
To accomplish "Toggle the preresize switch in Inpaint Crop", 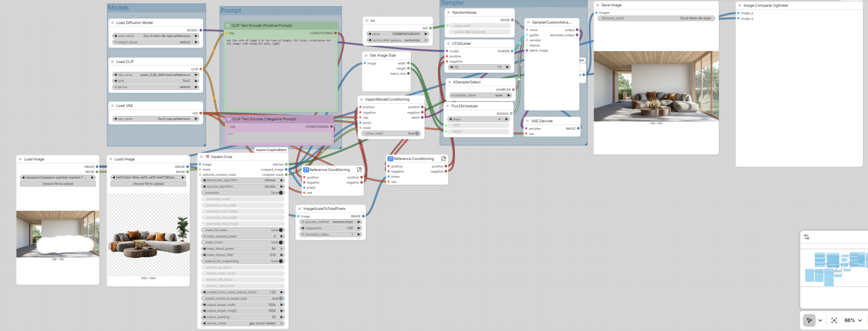I will click(x=280, y=193).
